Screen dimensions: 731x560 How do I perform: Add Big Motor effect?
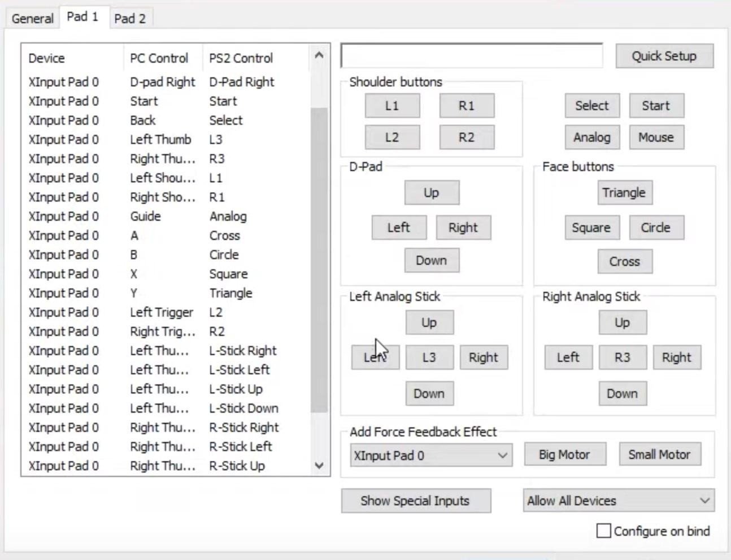tap(565, 454)
